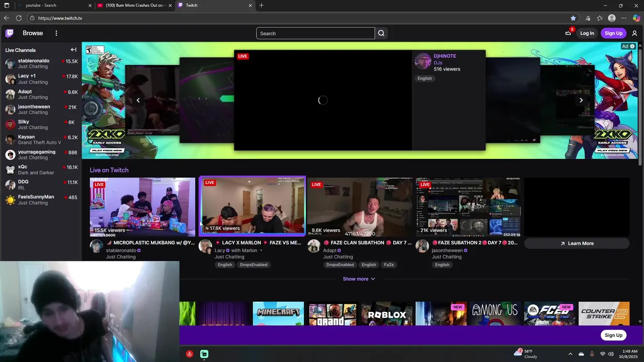Open the LACY X MARLON stream thumbnail

click(252, 206)
